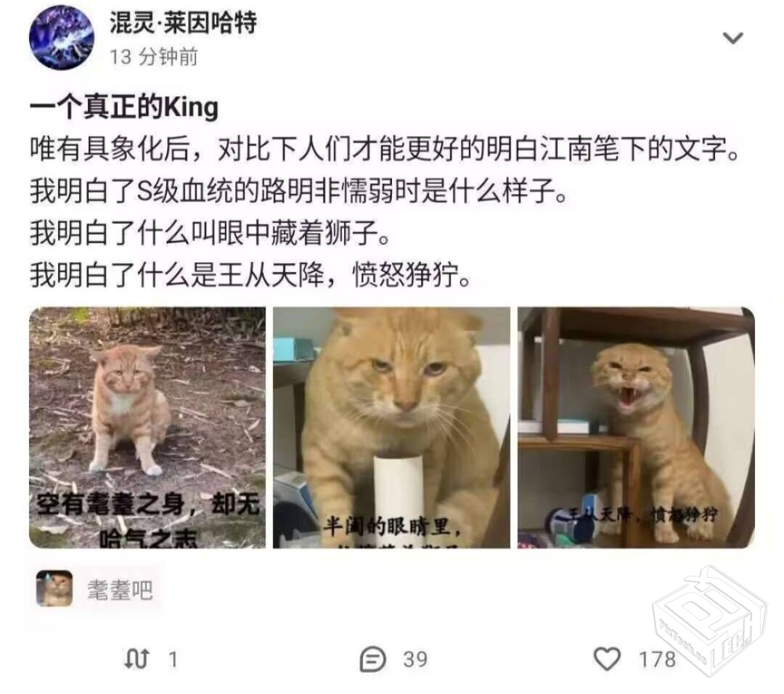
Task: View the first cat photo outdoors
Action: (x=147, y=428)
